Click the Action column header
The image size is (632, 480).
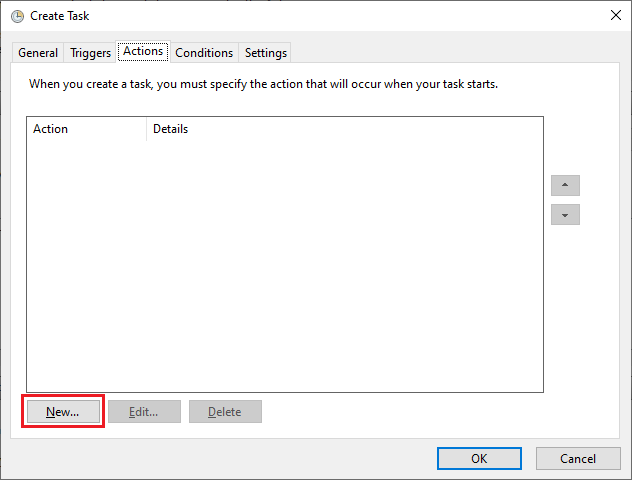click(x=86, y=129)
